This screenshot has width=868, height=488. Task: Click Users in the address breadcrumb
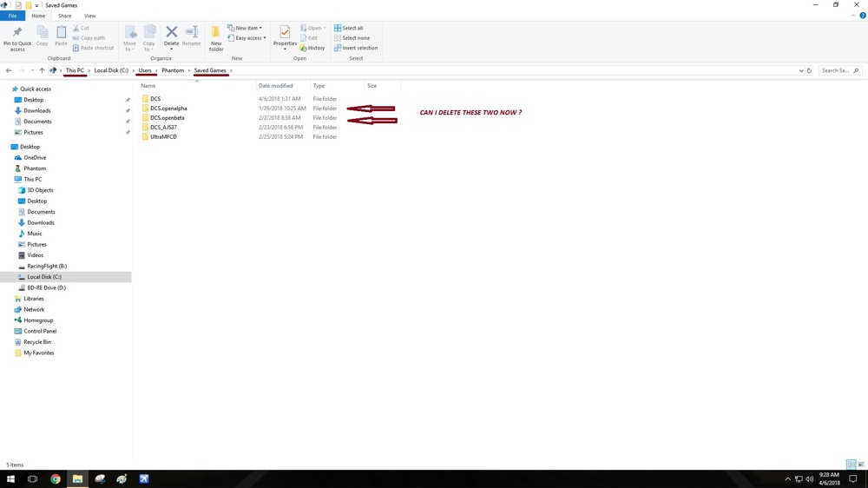pyautogui.click(x=145, y=70)
